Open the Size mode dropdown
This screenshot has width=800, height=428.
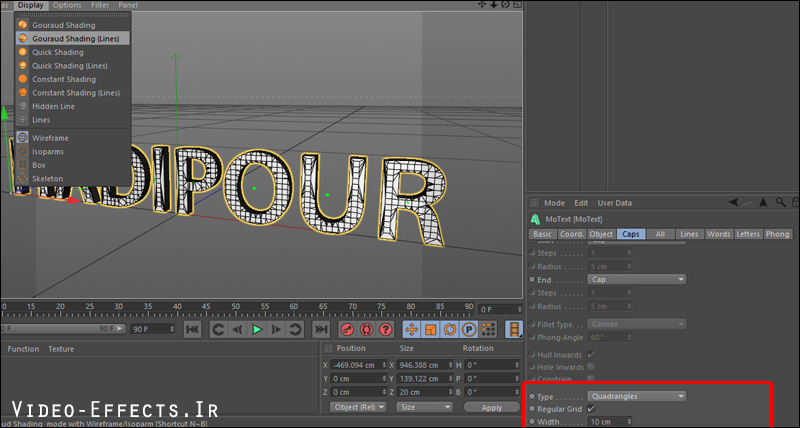click(424, 407)
